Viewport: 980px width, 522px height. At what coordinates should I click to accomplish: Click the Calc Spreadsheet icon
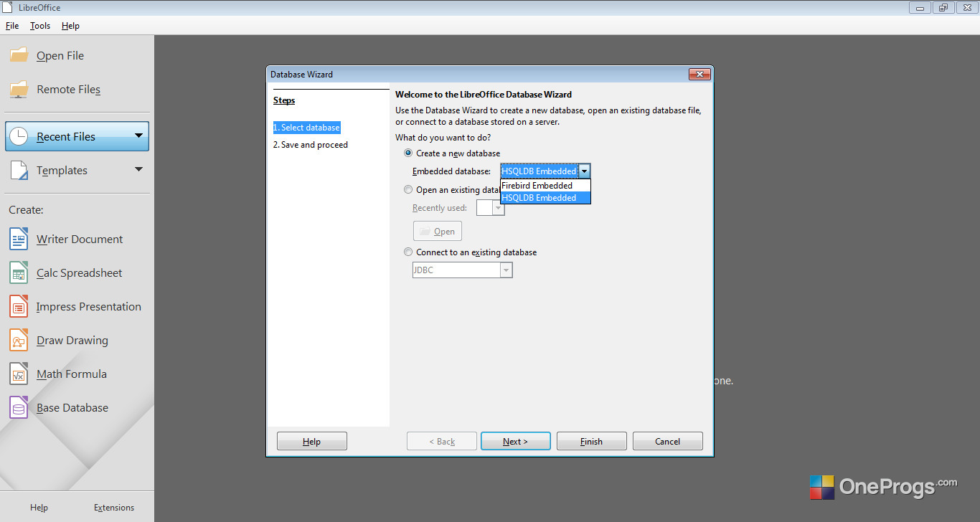(19, 272)
